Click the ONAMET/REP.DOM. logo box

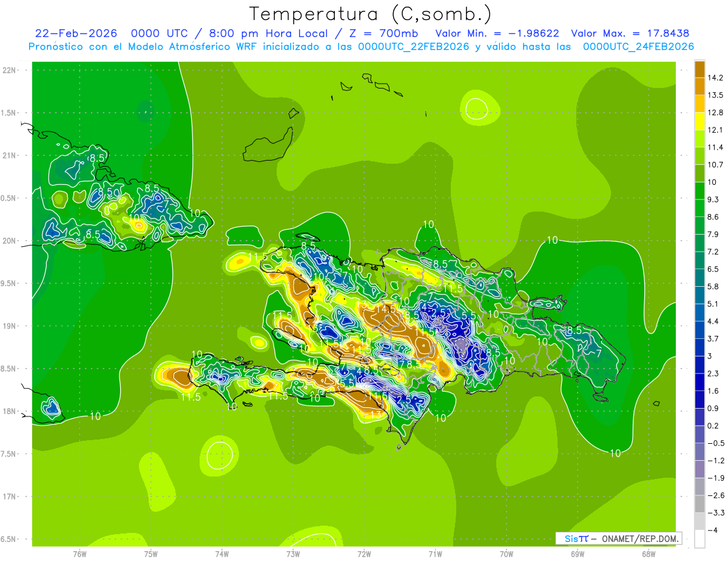tap(618, 538)
